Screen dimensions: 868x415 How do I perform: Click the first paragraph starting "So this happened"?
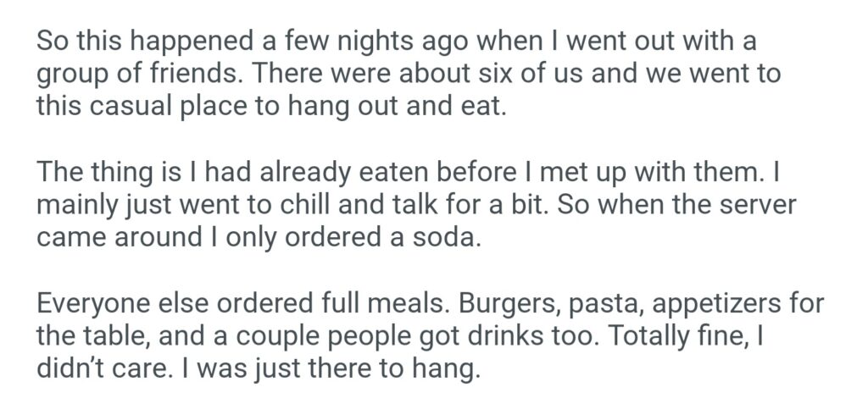pyautogui.click(x=407, y=75)
